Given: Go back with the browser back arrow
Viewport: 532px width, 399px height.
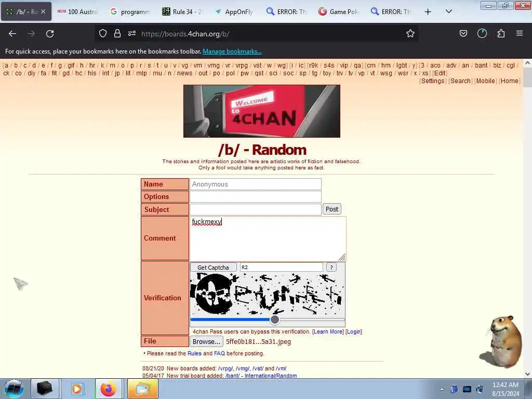Looking at the screenshot, I should [12, 34].
